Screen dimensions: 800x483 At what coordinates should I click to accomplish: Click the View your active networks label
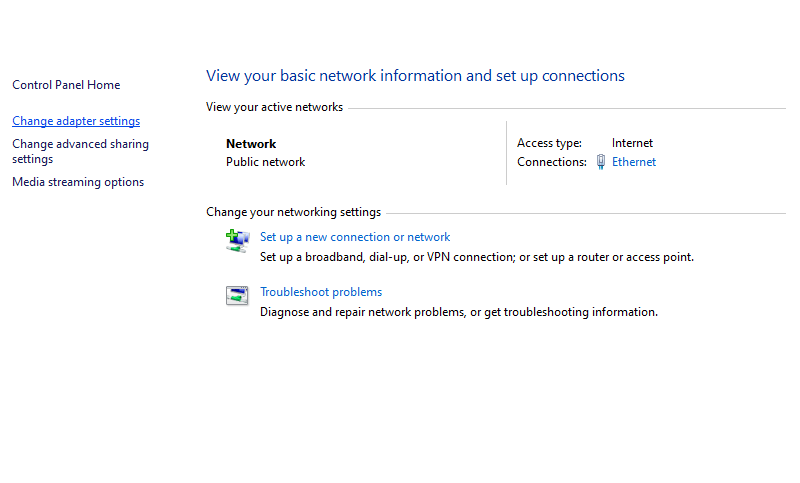point(274,107)
